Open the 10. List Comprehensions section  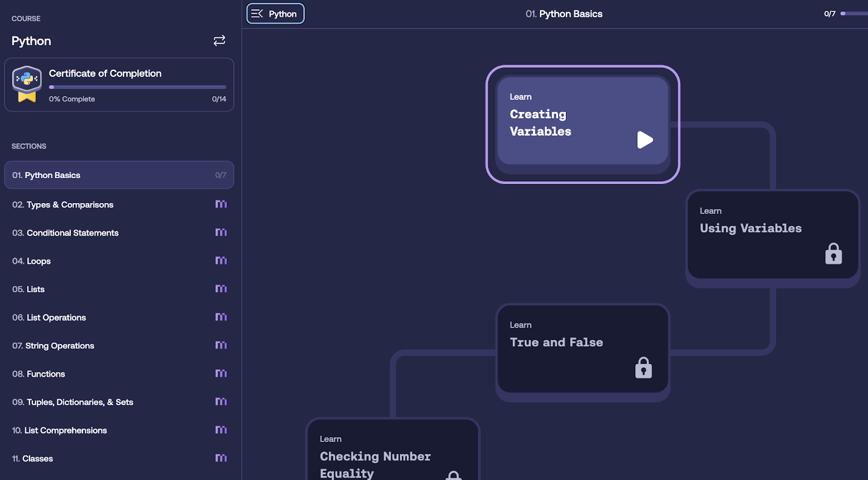(x=119, y=431)
